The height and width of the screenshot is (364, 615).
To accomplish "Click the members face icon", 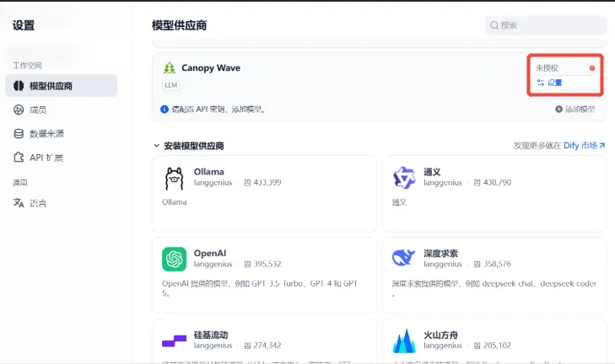I will point(19,110).
